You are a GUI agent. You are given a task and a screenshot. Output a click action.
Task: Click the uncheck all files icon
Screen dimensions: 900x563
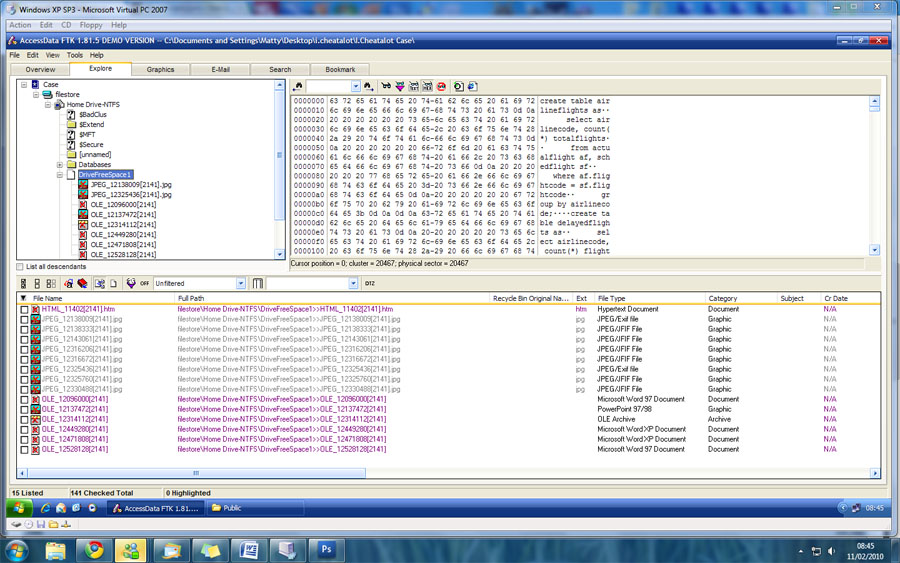coord(37,284)
